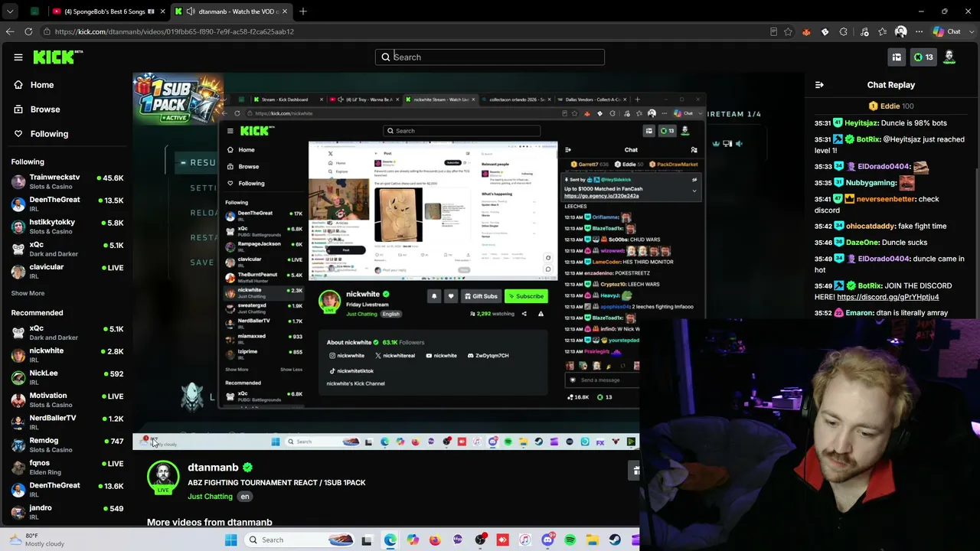The width and height of the screenshot is (980, 551).
Task: Select the dtanmanb Watch the VOD tab
Action: point(230,11)
